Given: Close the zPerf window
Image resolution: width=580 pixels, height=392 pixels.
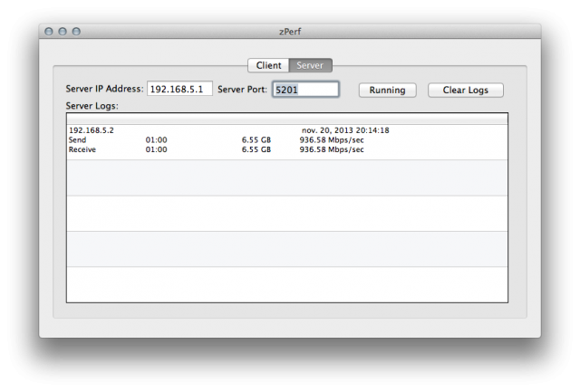Looking at the screenshot, I should click(x=49, y=32).
